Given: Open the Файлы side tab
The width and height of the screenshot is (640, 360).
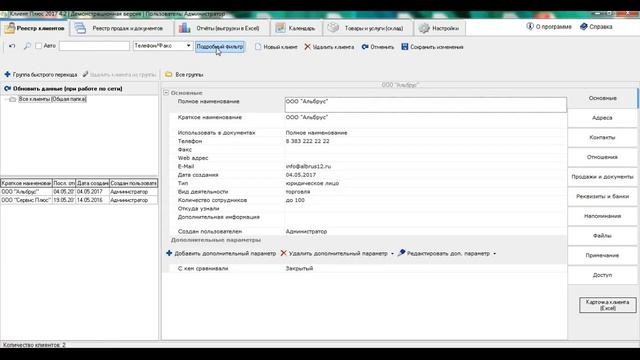Looking at the screenshot, I should (x=602, y=236).
